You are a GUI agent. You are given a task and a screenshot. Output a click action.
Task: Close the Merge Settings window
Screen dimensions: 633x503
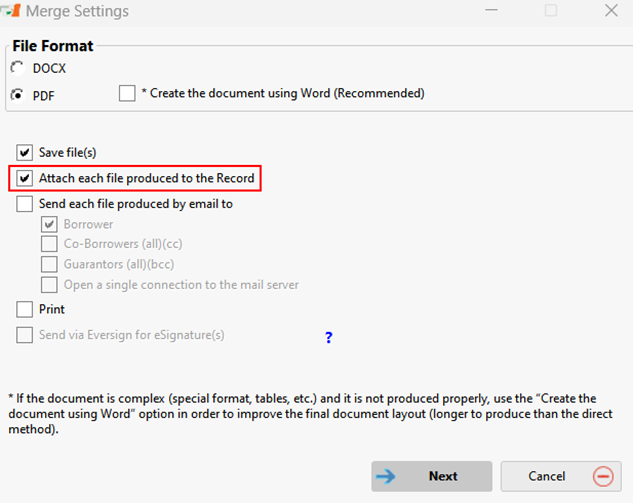tap(611, 10)
